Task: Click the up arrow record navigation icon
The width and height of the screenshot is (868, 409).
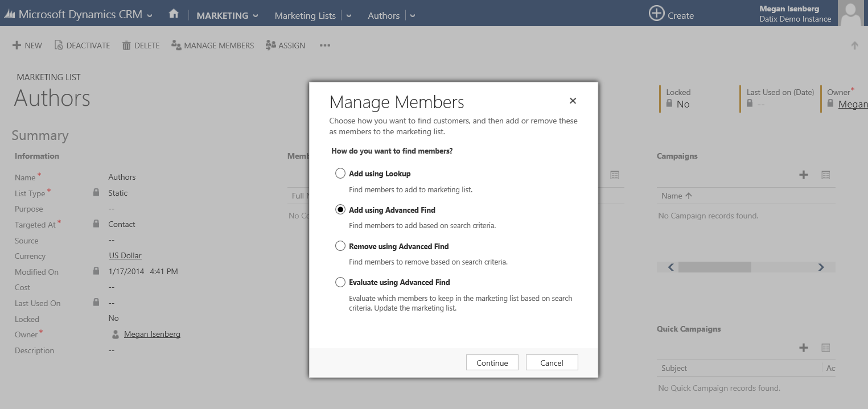Action: pos(854,46)
